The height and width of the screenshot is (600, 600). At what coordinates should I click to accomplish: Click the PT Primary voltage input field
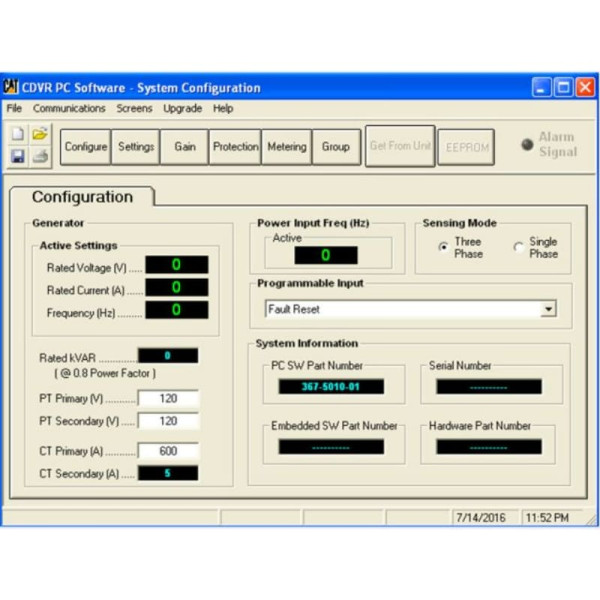(x=168, y=399)
